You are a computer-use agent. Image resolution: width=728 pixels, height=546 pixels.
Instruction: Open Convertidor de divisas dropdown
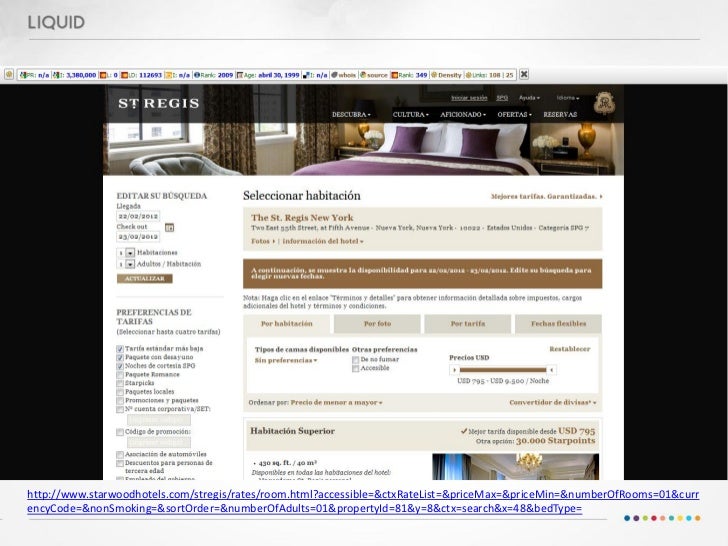[553, 403]
